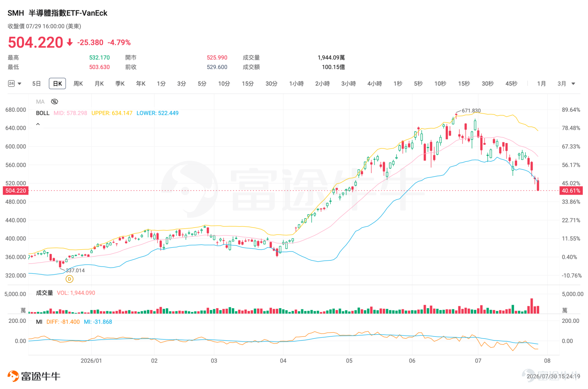The height and width of the screenshot is (389, 588).
Task: Click the MA indicator label
Action: pos(40,101)
